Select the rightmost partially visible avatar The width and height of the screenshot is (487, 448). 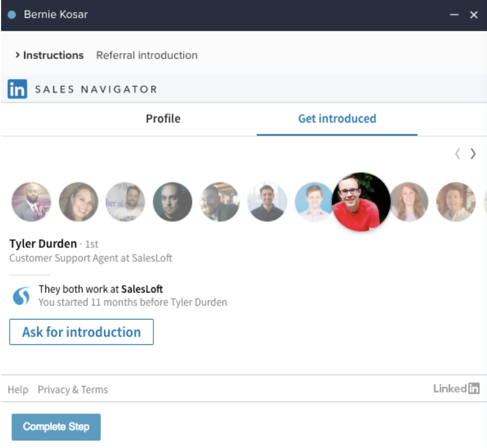click(x=483, y=202)
